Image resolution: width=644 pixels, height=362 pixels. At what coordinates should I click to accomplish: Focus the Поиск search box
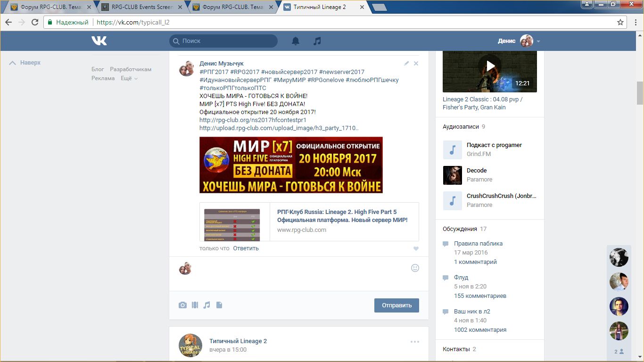[x=223, y=41]
